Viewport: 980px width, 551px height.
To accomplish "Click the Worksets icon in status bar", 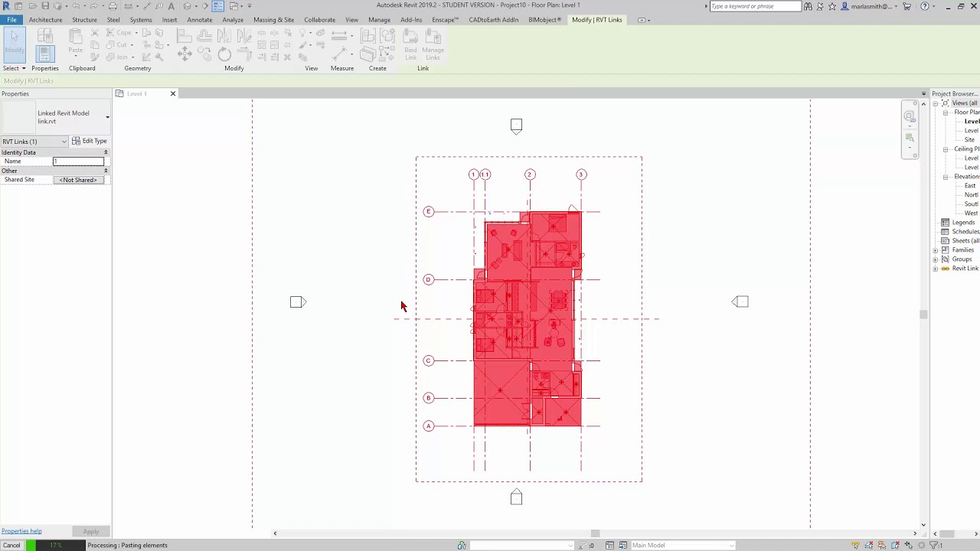I will [462, 546].
